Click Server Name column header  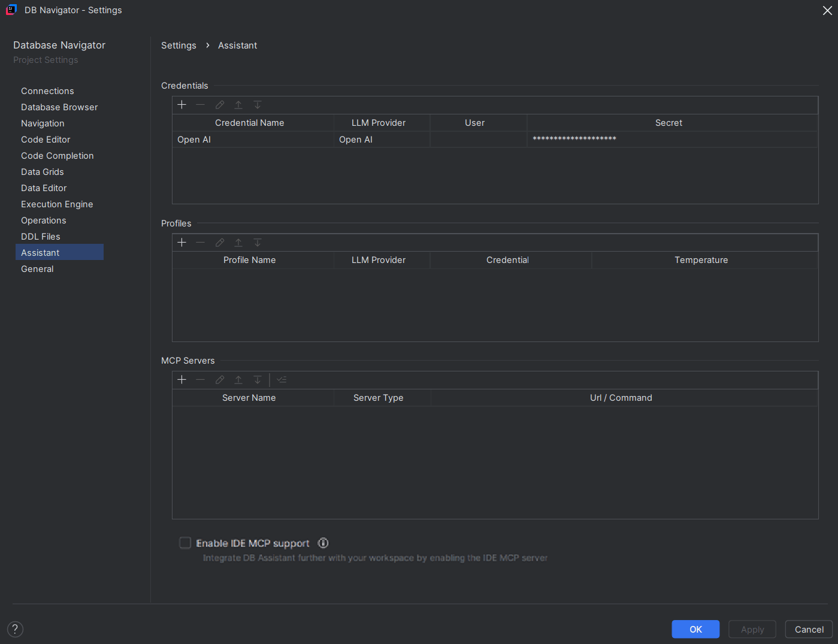click(253, 398)
